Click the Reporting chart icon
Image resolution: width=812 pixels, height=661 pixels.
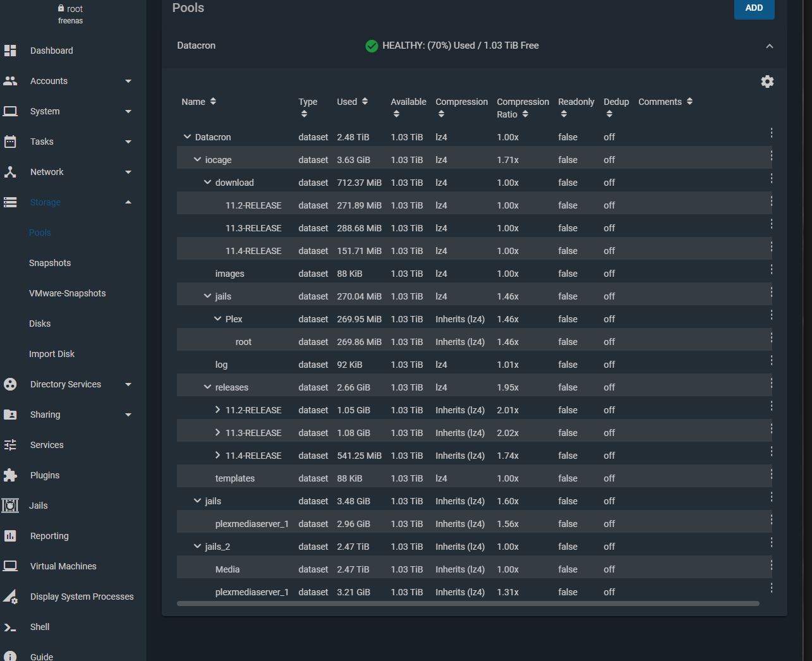click(10, 536)
